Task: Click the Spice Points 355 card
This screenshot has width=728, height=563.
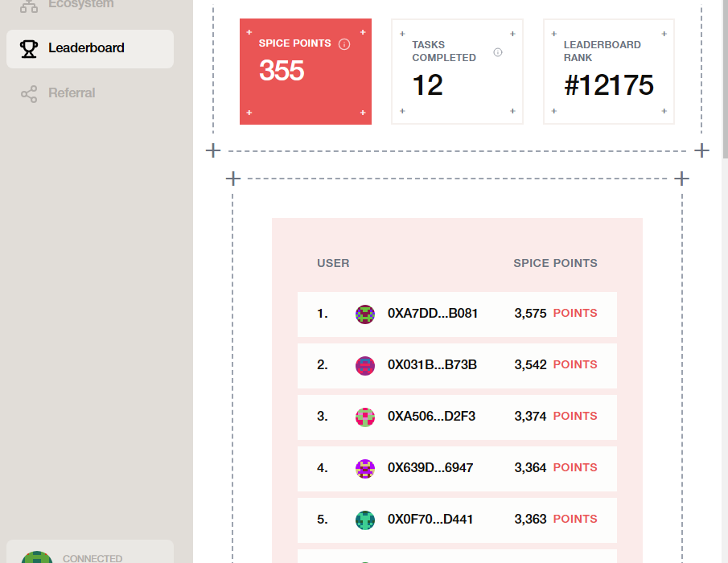Action: click(x=306, y=72)
